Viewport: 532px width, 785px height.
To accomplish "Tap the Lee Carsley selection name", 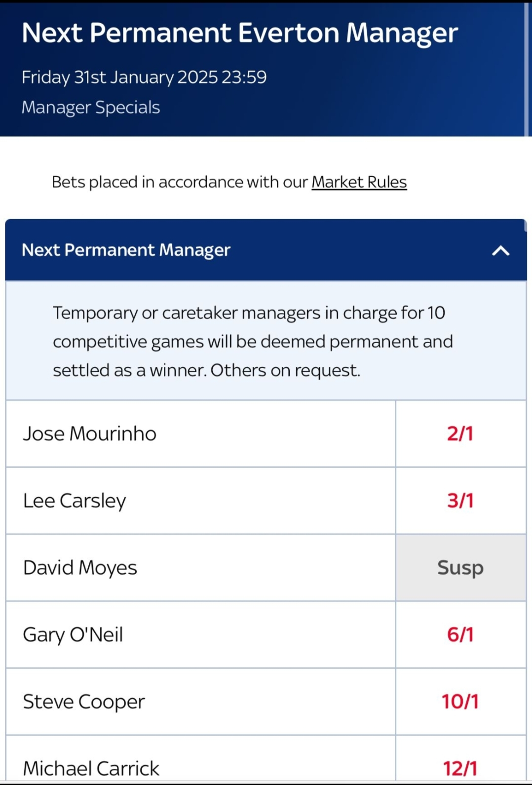I will 75,501.
